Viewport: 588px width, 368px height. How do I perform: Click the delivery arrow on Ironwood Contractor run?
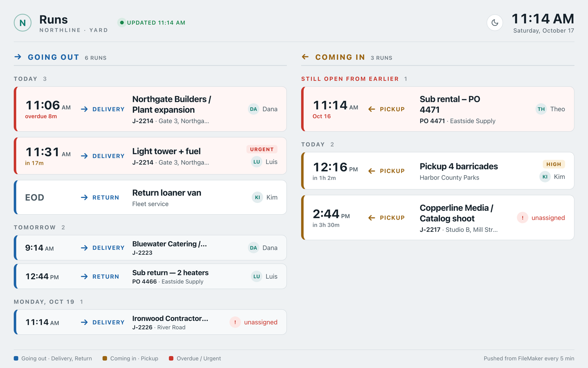(x=84, y=322)
